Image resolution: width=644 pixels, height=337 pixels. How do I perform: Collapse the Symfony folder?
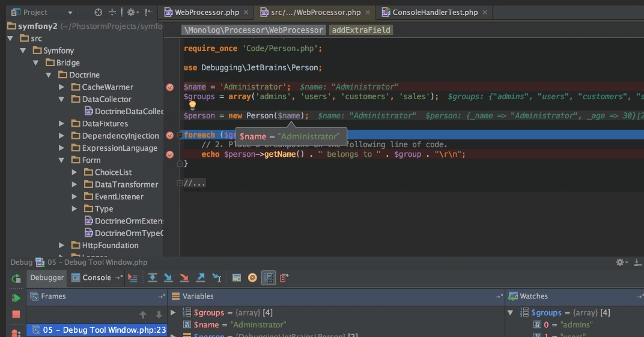click(x=23, y=51)
